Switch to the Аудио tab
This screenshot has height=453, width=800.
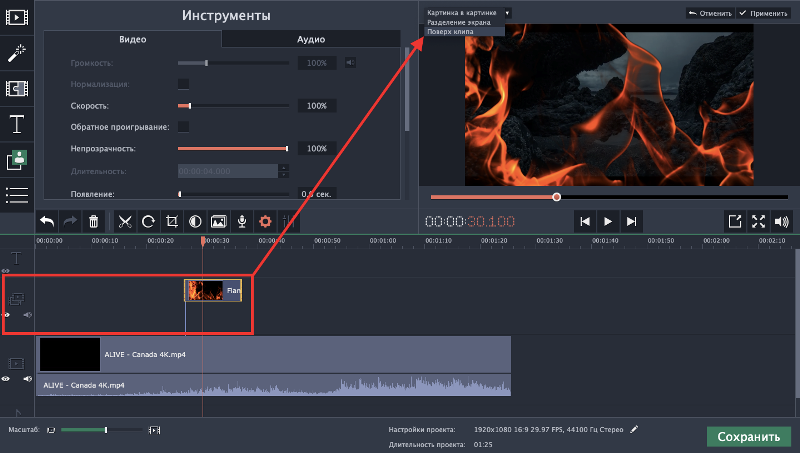311,39
